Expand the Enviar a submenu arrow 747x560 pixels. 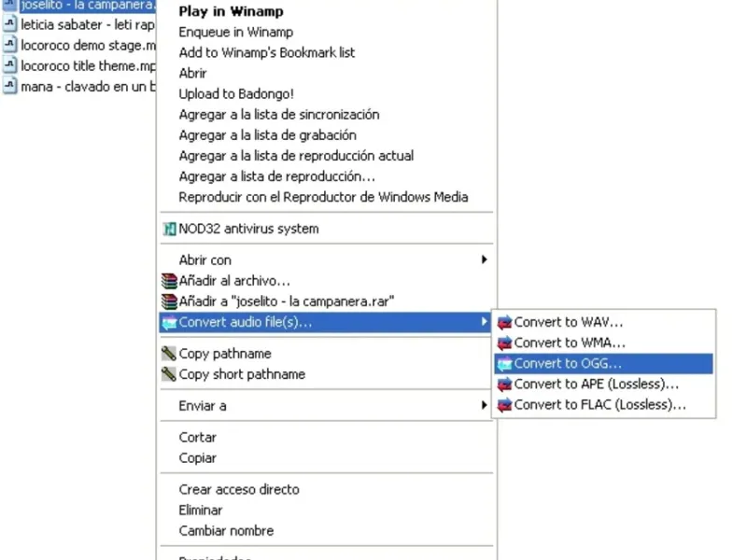[x=484, y=406]
